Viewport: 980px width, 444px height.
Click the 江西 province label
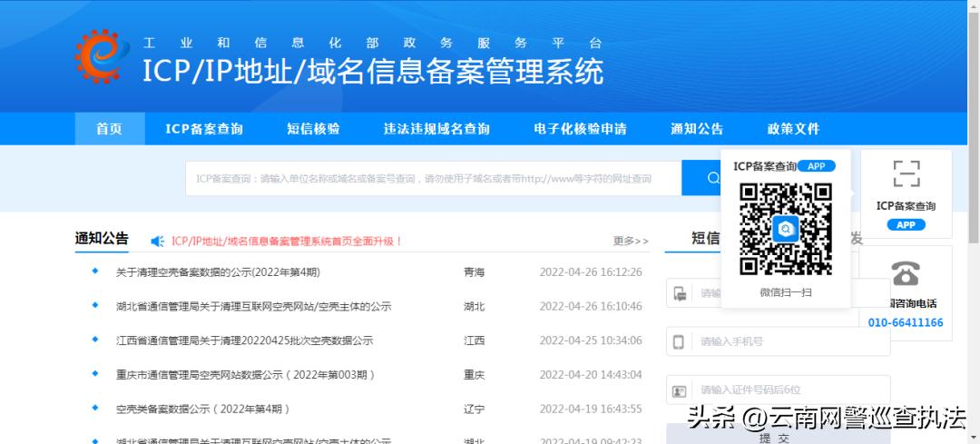click(475, 340)
